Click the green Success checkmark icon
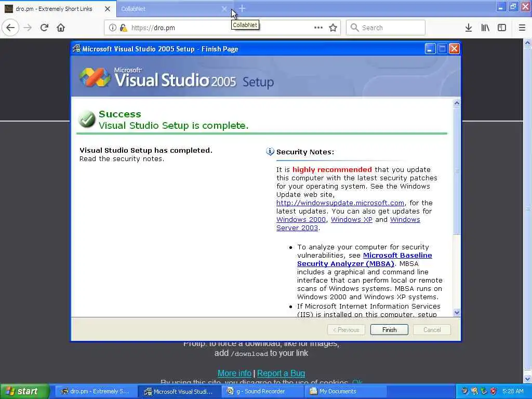 87,119
